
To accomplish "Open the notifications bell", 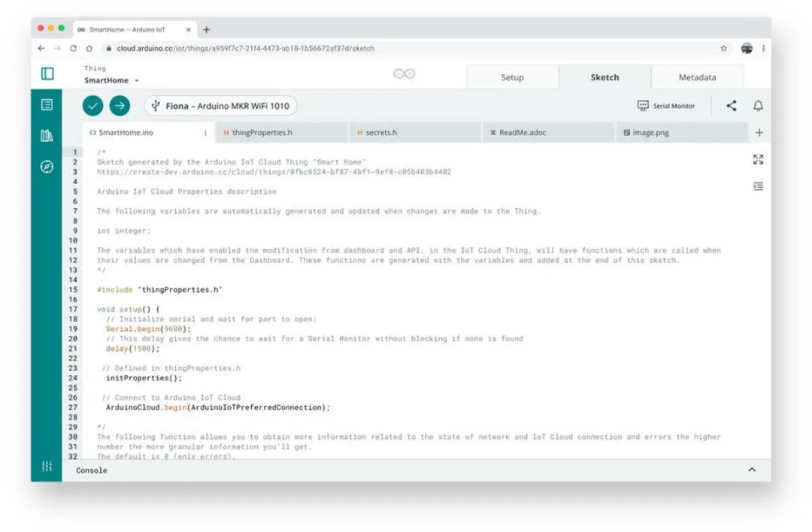I will pyautogui.click(x=758, y=105).
